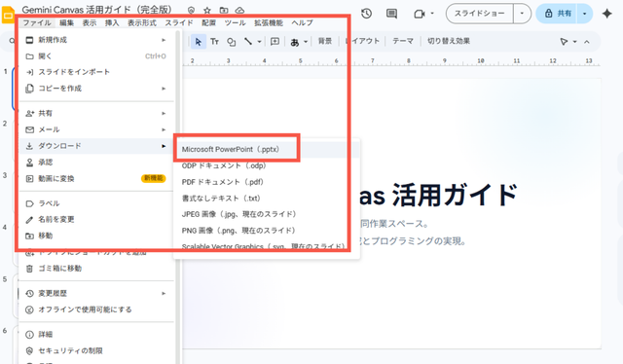Open the ファイル menu
Image resolution: width=623 pixels, height=364 pixels.
37,22
